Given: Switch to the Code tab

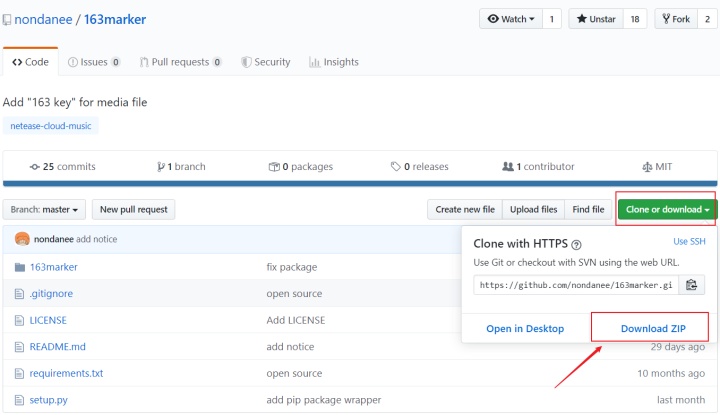Looking at the screenshot, I should [30, 62].
